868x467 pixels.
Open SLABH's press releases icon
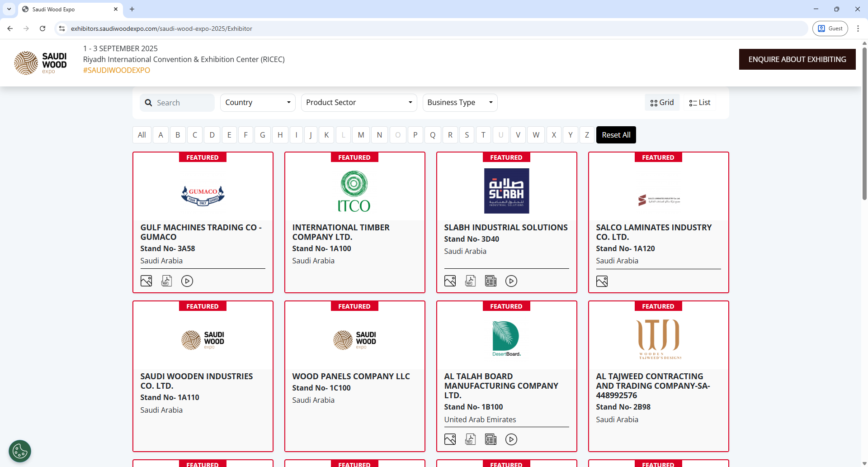(x=491, y=281)
